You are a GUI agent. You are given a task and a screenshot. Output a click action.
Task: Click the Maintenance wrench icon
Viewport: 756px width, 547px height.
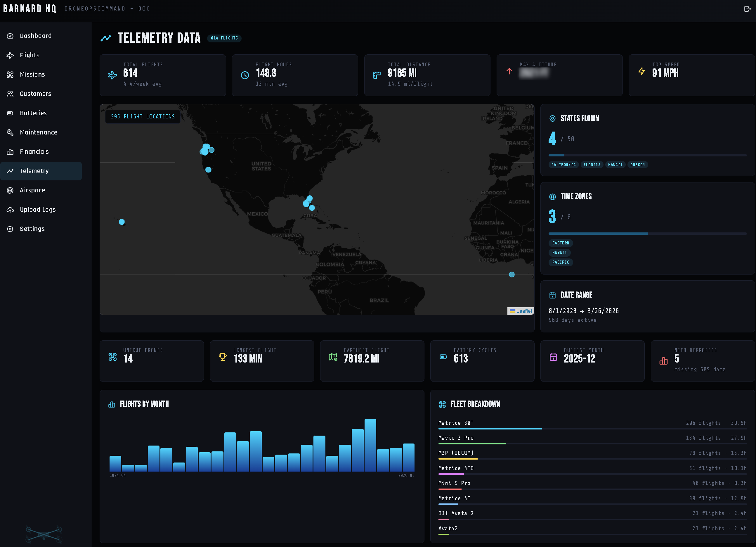[x=10, y=132]
